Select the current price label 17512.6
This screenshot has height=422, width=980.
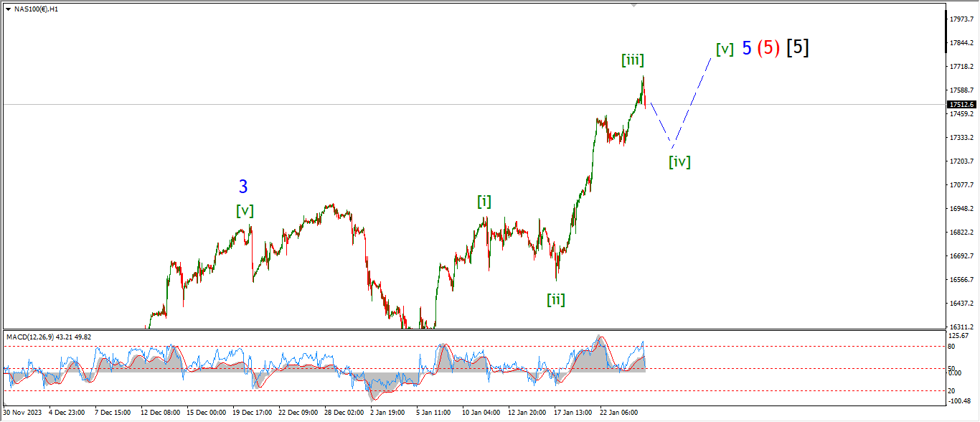(961, 105)
